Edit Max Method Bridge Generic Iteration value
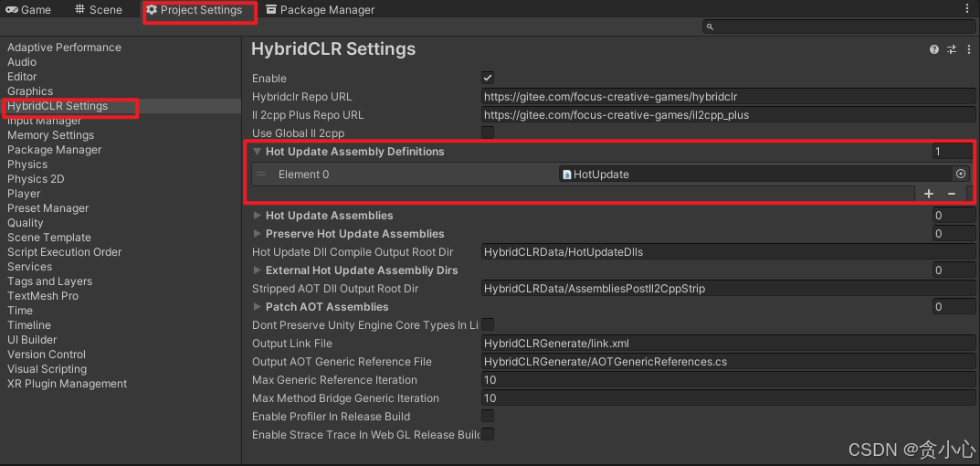 pos(728,397)
